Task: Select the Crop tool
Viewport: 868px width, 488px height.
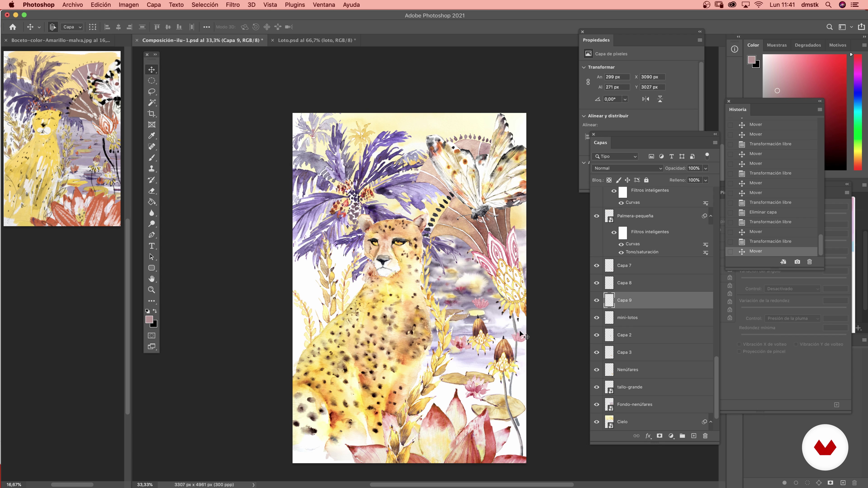Action: pos(152,114)
